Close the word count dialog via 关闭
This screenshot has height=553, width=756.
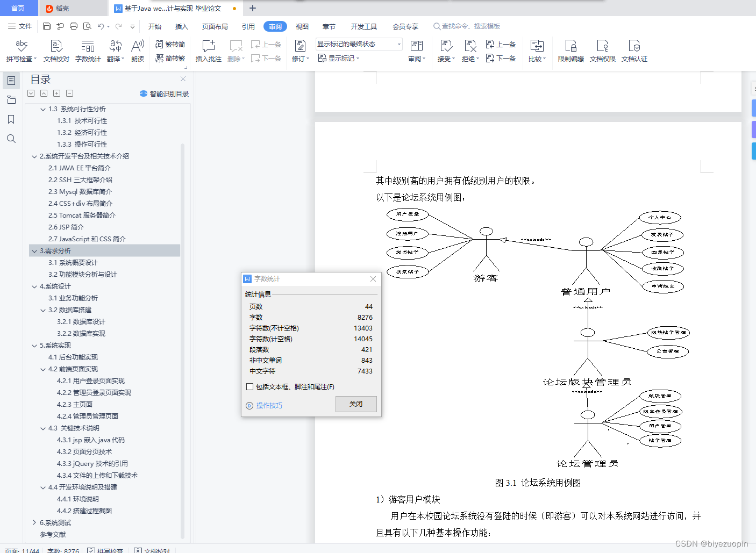point(356,404)
